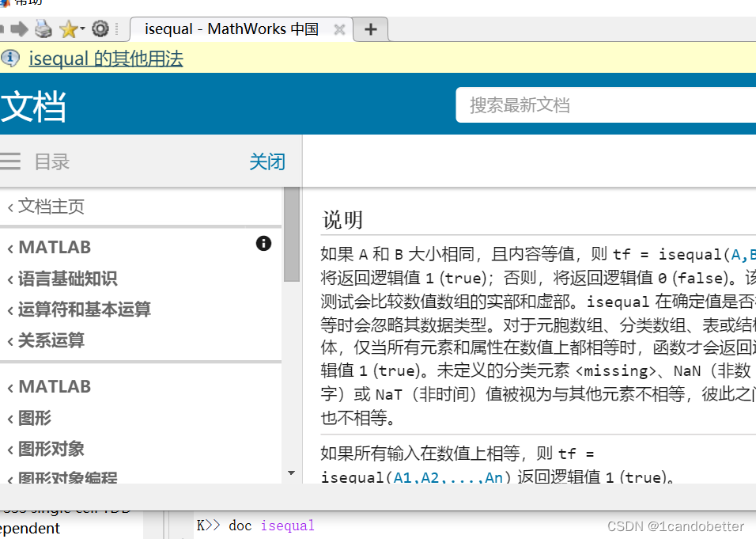Click 关闭 to close the contents panel

pyautogui.click(x=267, y=161)
